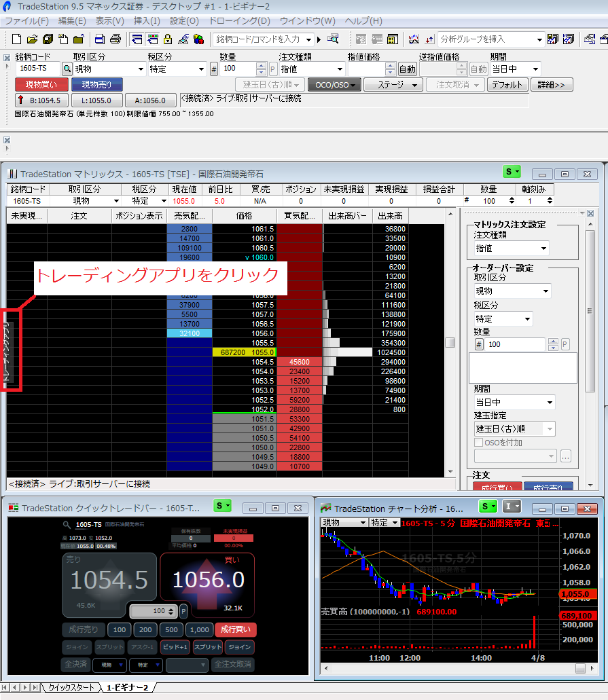Viewport: 608px width, 700px height.
Task: Toggle the second order bar toolbar button
Action: point(153,39)
